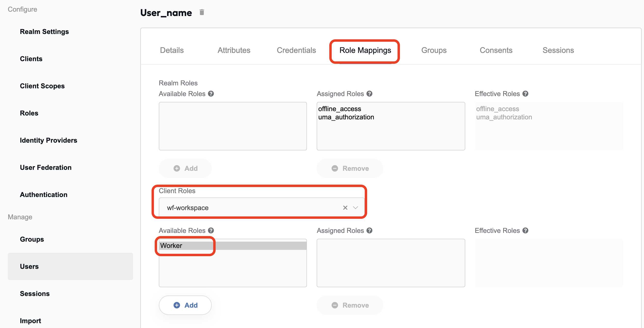Open Realm Settings in the sidebar
Screen dimensions: 644x328
pos(44,32)
